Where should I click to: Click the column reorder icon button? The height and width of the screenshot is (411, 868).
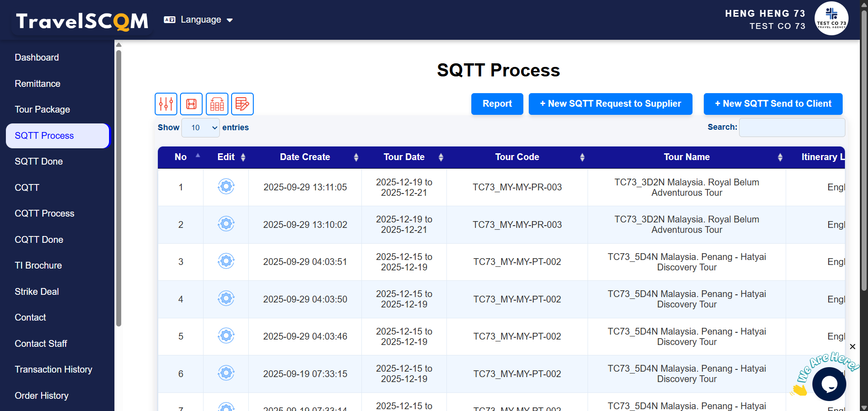coord(217,104)
